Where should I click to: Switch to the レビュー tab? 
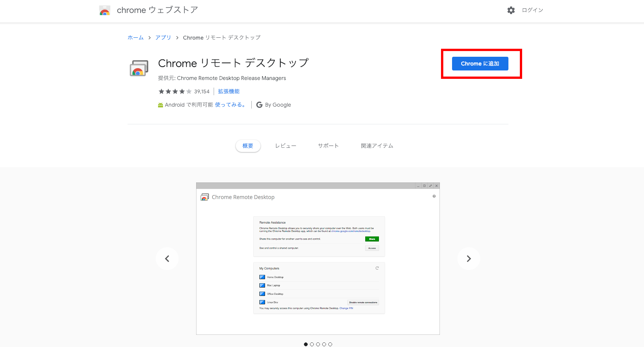pos(286,146)
